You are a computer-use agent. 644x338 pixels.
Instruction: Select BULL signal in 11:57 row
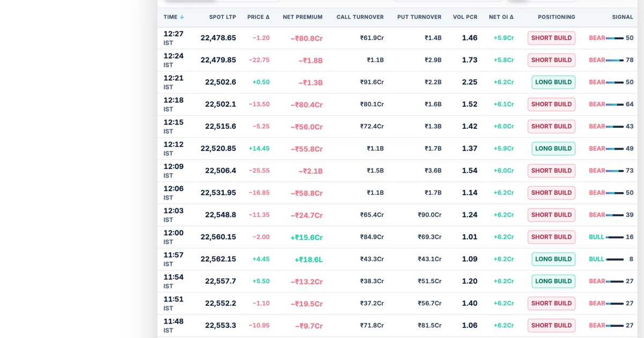[597, 259]
